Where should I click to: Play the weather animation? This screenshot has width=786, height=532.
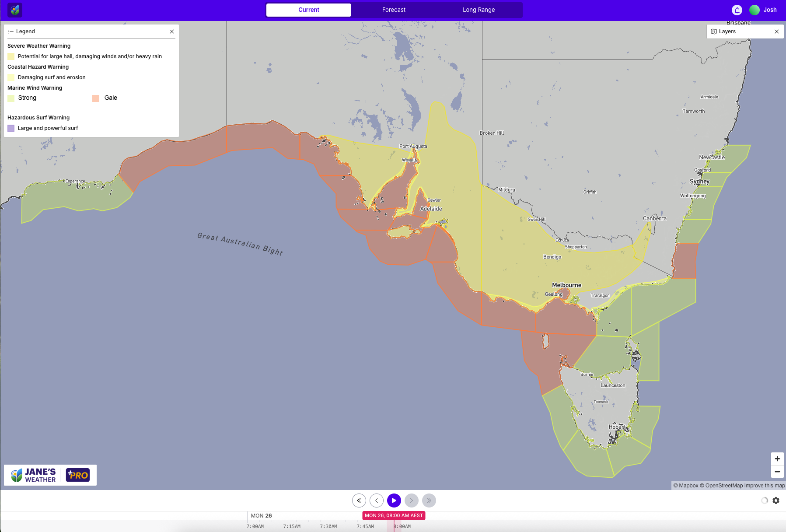point(394,500)
